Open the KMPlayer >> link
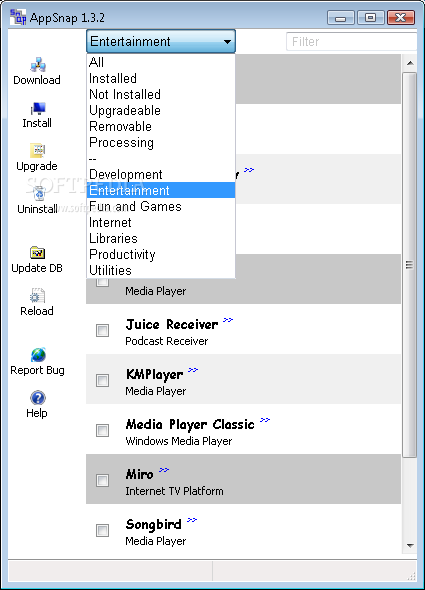425x590 pixels. tap(193, 370)
